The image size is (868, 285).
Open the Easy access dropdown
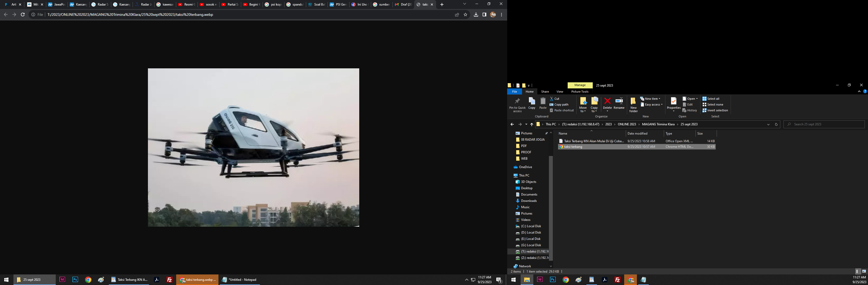(652, 104)
